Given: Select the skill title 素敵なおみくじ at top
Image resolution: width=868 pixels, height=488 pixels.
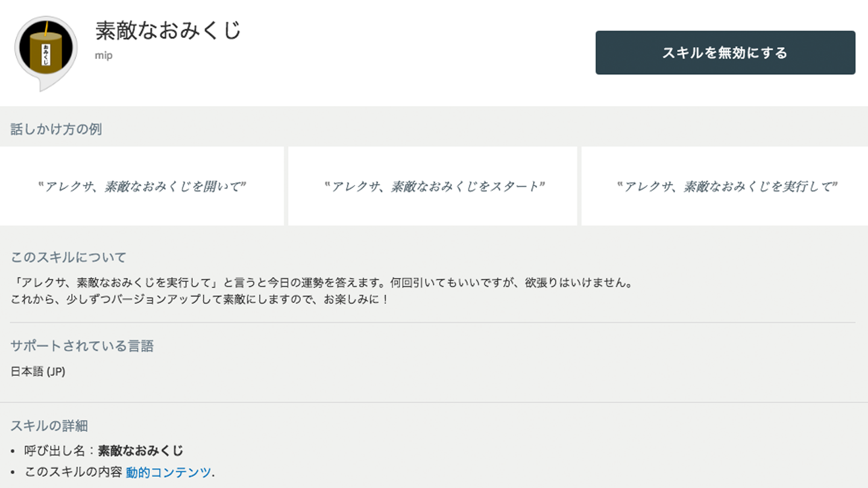Looking at the screenshot, I should 168,31.
